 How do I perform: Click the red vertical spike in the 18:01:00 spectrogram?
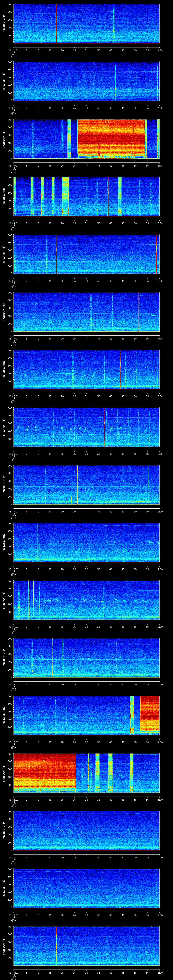tap(56, 24)
